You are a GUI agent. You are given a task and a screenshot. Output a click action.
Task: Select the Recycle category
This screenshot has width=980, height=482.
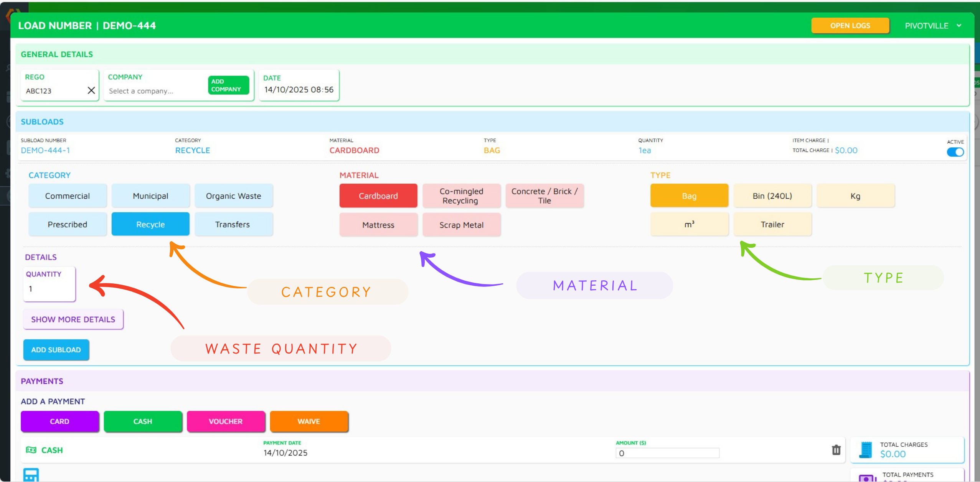(150, 224)
